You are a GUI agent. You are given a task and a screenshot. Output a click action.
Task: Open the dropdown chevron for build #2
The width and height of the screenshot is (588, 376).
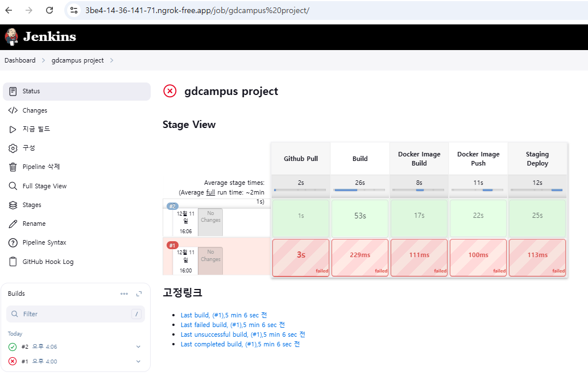[x=138, y=347]
